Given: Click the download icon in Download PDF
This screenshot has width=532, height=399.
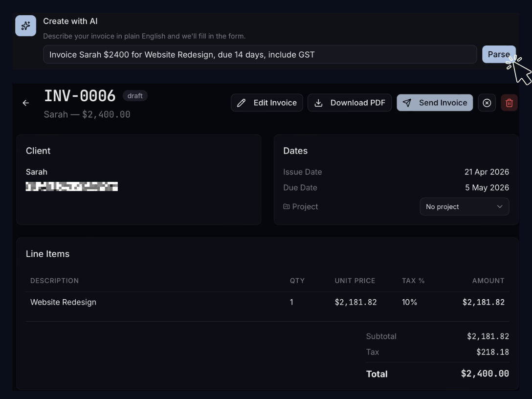Looking at the screenshot, I should [x=318, y=103].
